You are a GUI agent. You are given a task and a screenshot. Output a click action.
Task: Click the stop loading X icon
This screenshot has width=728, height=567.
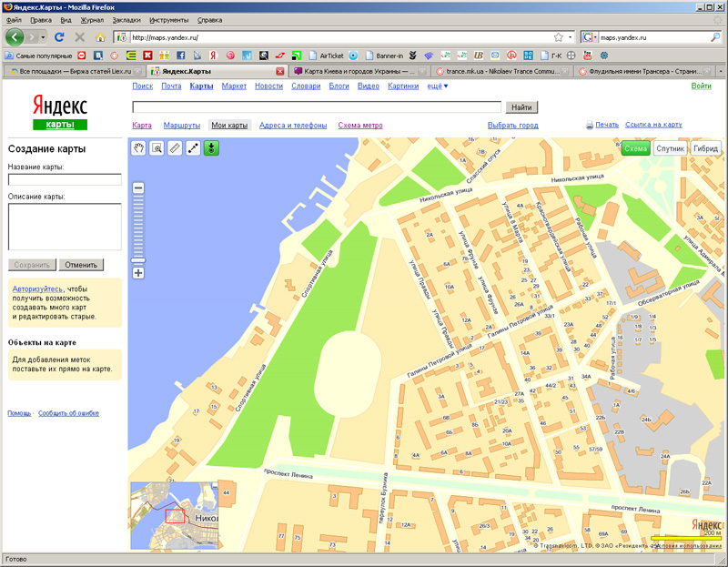tap(80, 37)
